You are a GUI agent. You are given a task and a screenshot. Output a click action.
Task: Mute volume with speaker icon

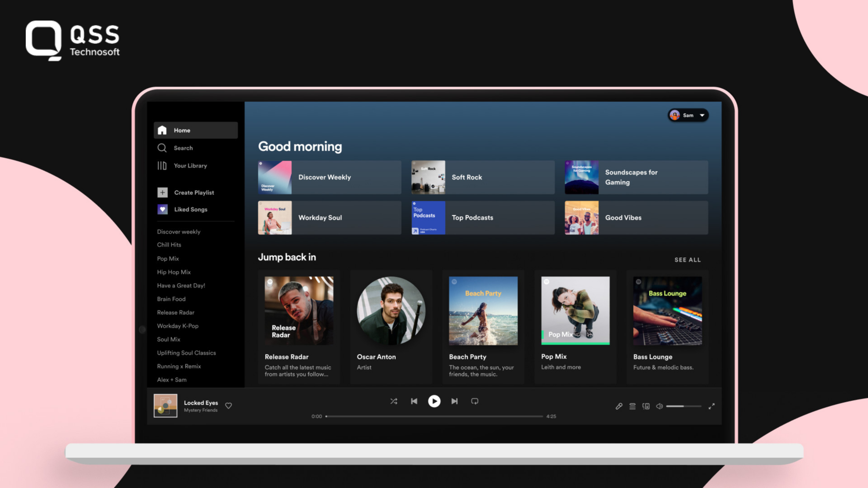[x=659, y=406]
